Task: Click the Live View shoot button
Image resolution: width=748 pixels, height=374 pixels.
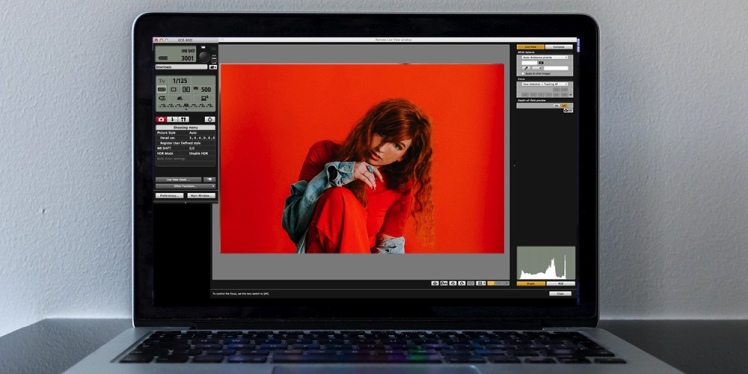Action: (178, 179)
